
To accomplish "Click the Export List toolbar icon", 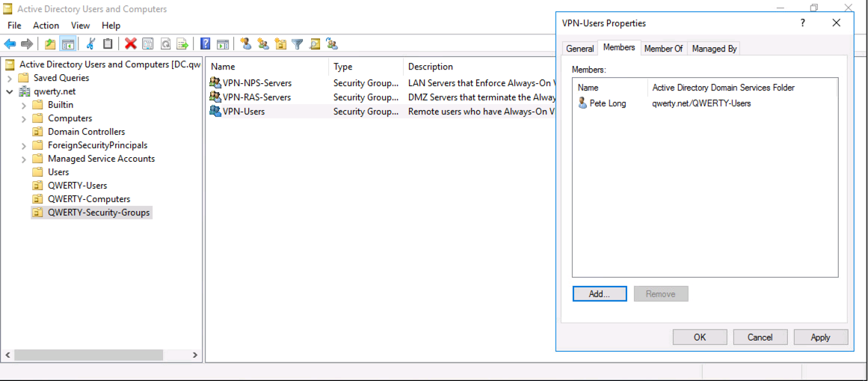I will 182,44.
